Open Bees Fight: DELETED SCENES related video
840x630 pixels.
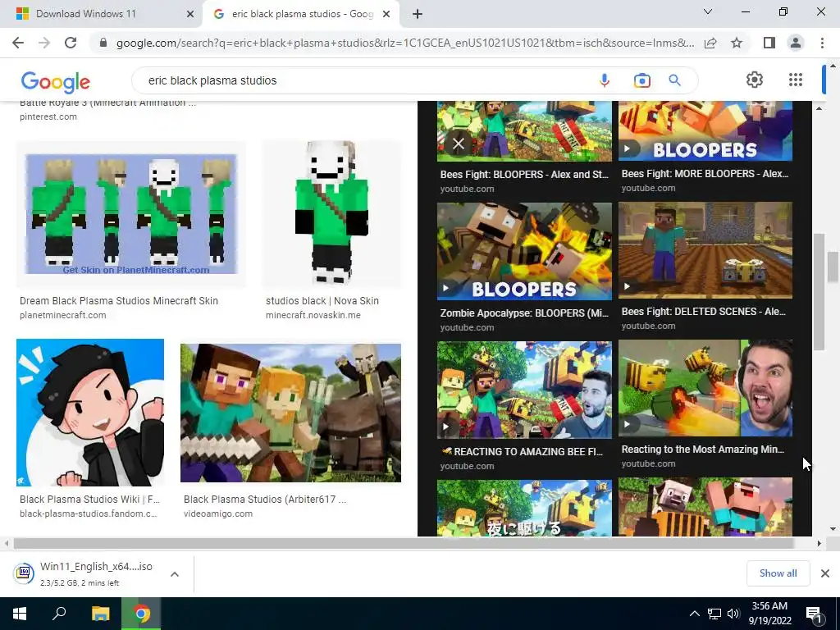tap(705, 250)
